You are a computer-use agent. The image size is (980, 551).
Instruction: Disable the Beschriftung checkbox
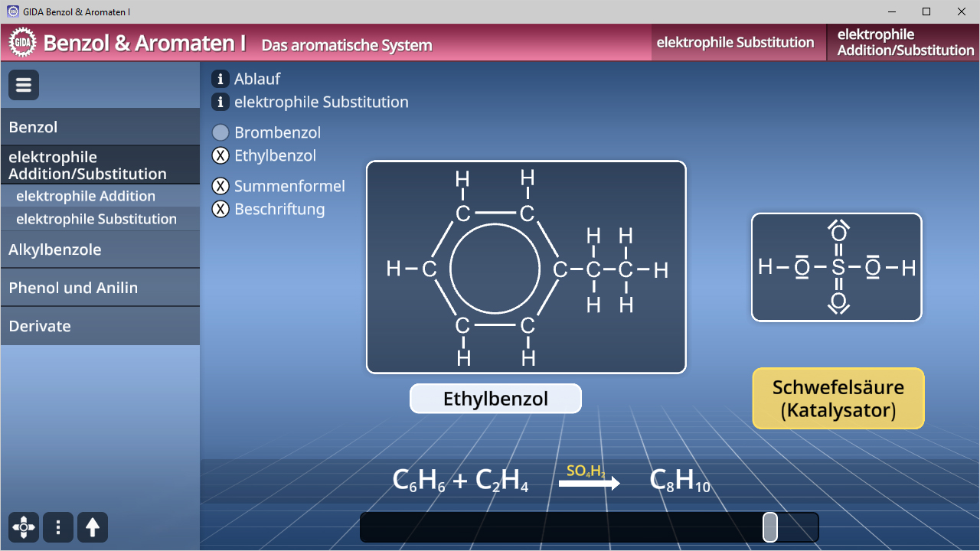click(220, 209)
